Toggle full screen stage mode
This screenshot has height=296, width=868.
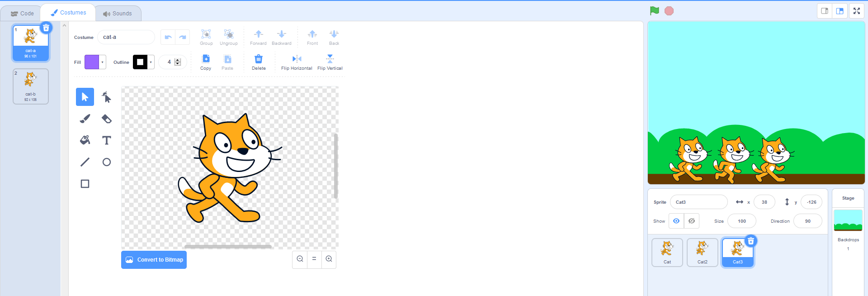click(x=856, y=11)
